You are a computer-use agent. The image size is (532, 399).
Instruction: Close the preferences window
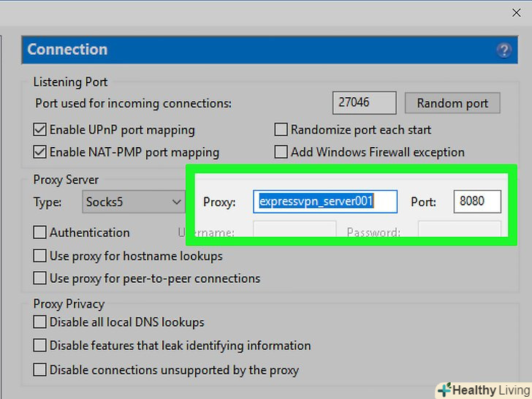point(517,13)
